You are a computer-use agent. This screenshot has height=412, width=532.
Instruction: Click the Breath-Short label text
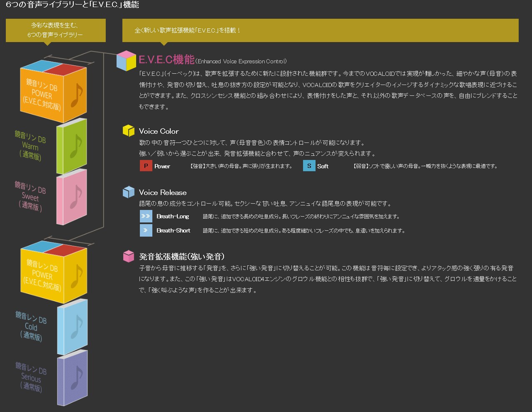[x=173, y=230]
